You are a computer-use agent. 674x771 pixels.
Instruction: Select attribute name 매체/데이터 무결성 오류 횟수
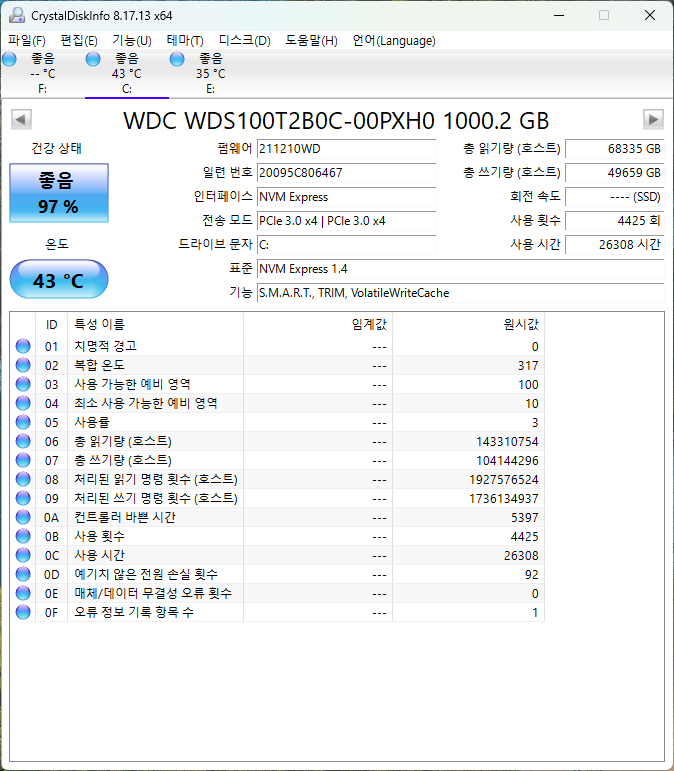(x=153, y=593)
